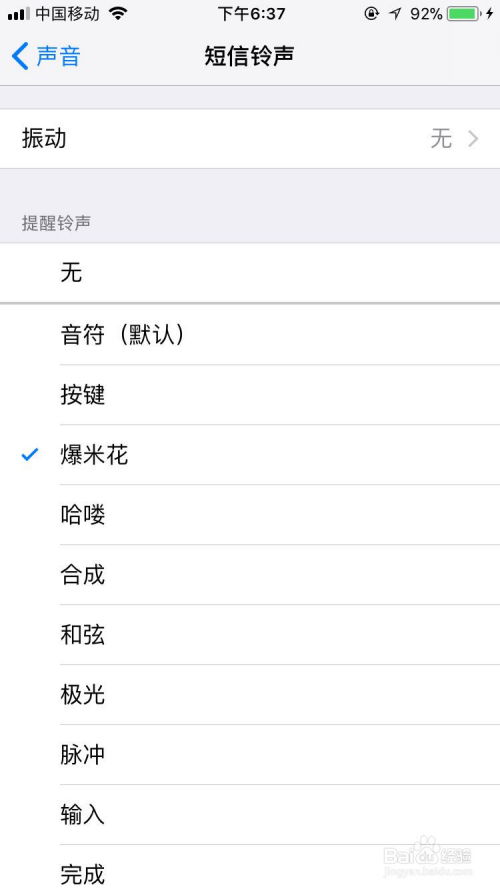Tap the chevron arrow next to 无
500x889 pixels.
(x=473, y=138)
